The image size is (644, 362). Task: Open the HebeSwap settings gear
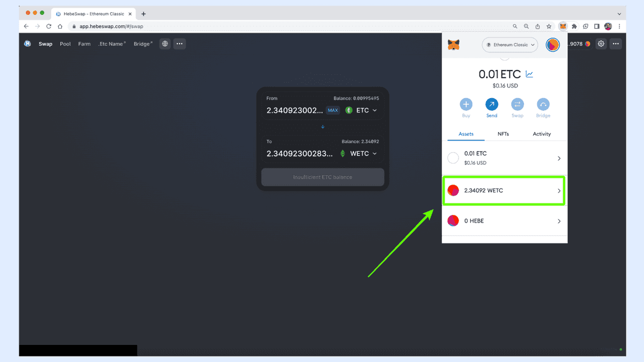(601, 44)
